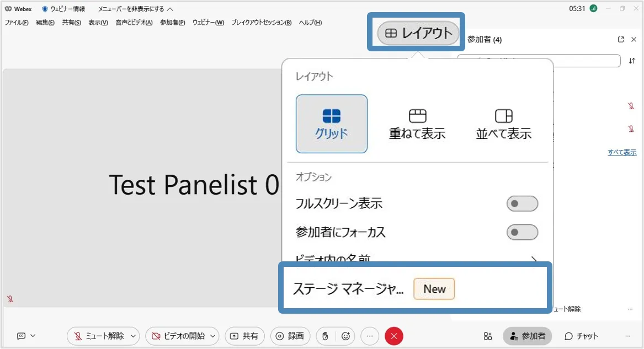Screen dimensions: 644x349
Task: Select the グリッド (grid) layout option
Action: click(331, 124)
